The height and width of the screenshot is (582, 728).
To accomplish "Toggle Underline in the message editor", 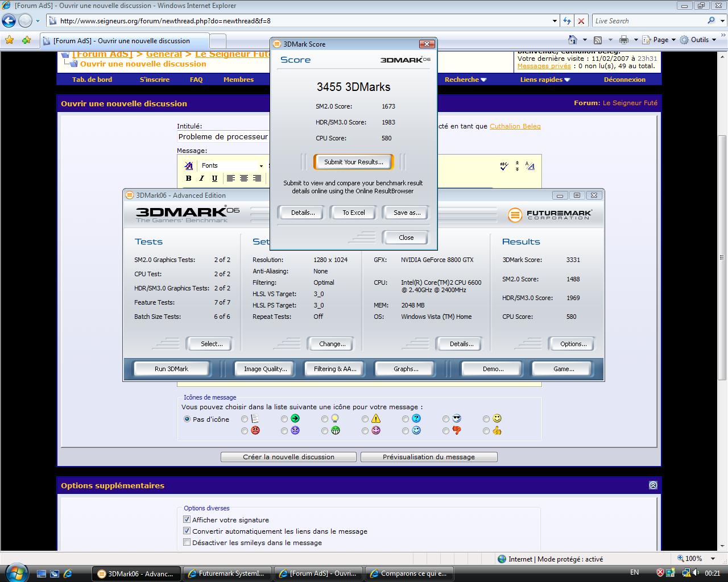I will click(x=214, y=178).
